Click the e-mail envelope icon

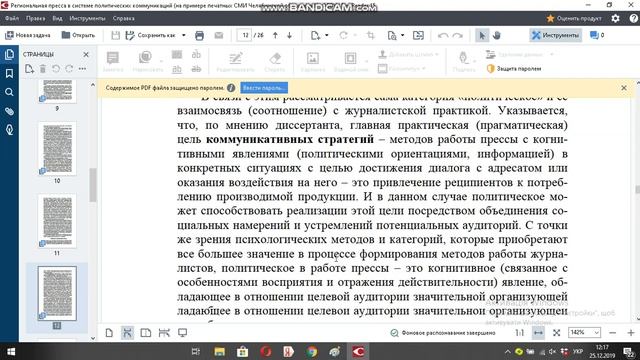(219, 36)
